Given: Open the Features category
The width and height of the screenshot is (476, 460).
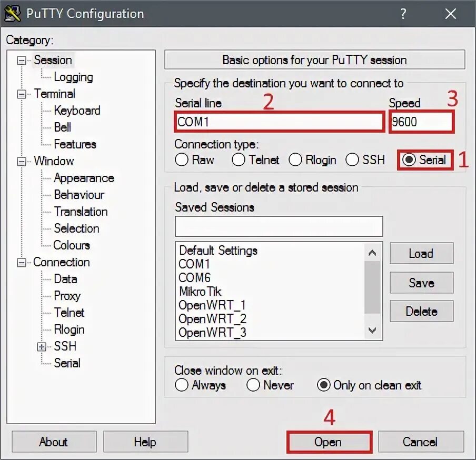Looking at the screenshot, I should tap(75, 144).
